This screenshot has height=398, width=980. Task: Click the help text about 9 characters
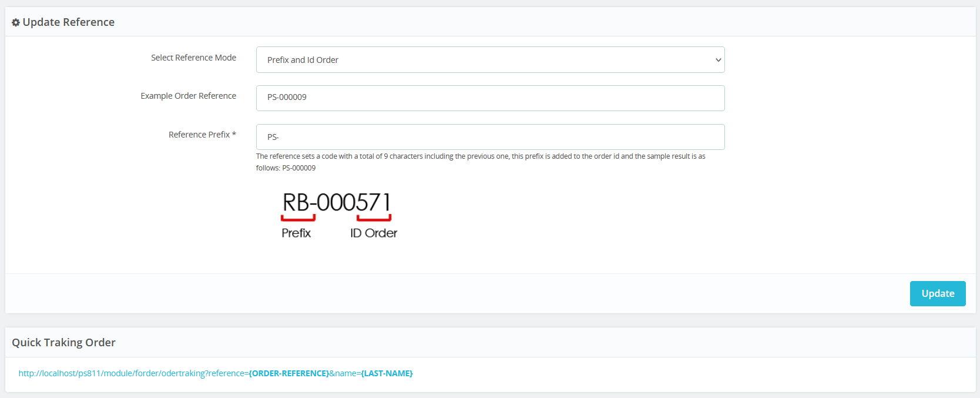pyautogui.click(x=481, y=162)
